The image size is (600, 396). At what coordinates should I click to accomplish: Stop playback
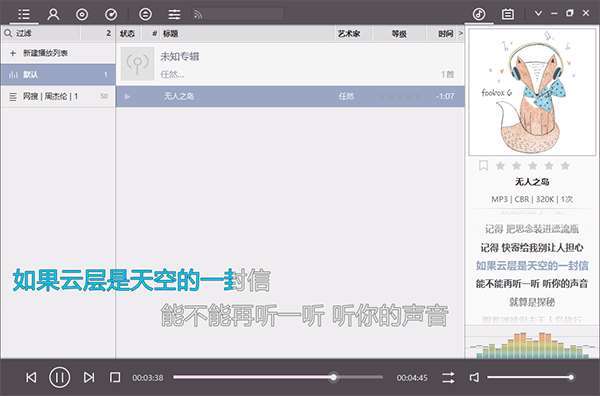pos(115,378)
